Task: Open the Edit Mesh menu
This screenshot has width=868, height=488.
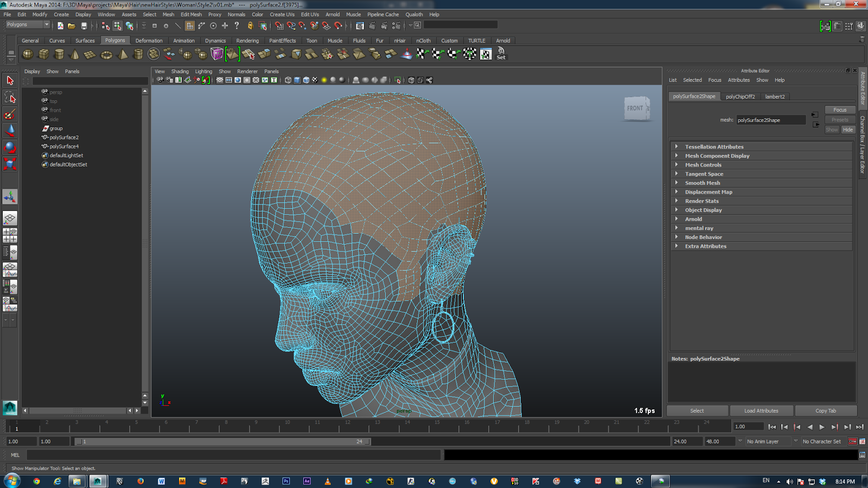Action: tap(191, 15)
